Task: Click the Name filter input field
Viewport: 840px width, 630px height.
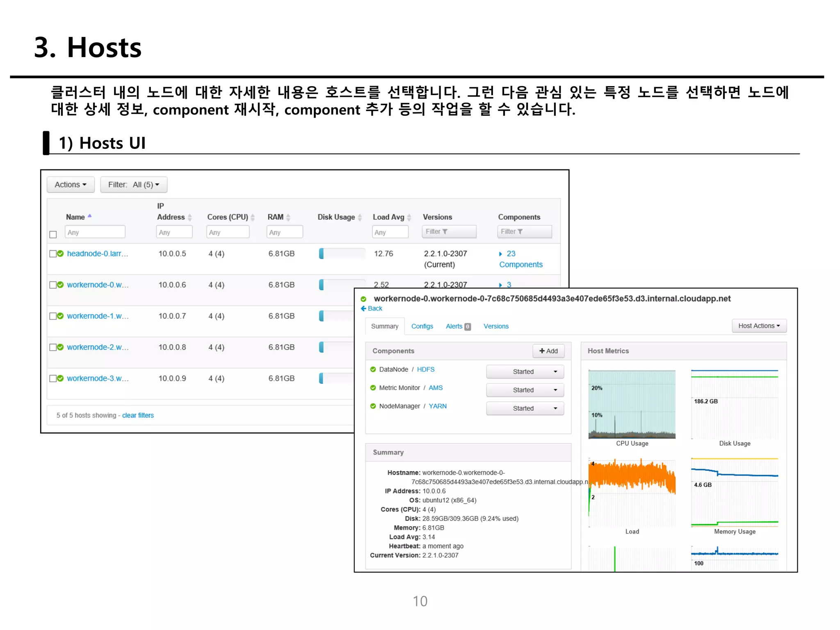Action: pos(95,232)
